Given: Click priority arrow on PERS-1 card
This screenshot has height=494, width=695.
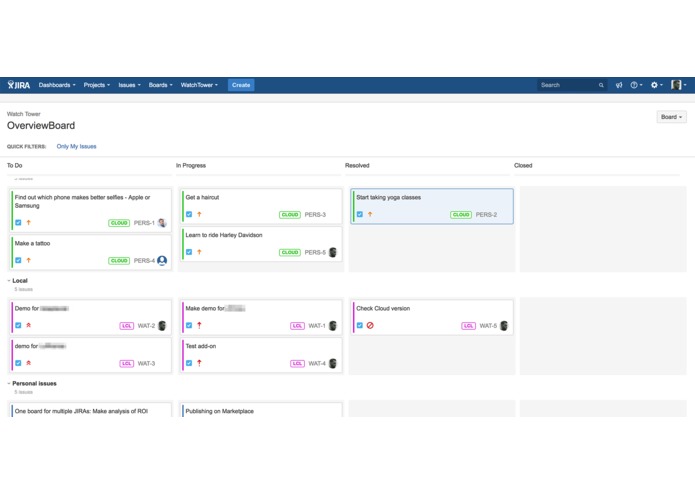Looking at the screenshot, I should point(28,222).
